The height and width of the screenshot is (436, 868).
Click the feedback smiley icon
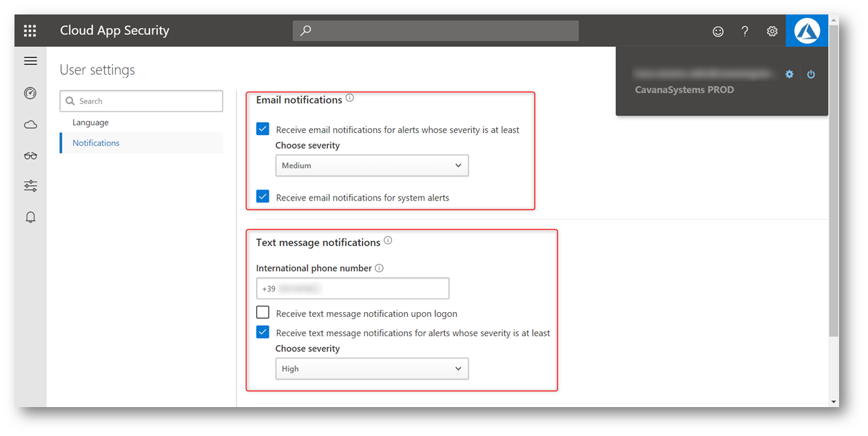(x=718, y=31)
